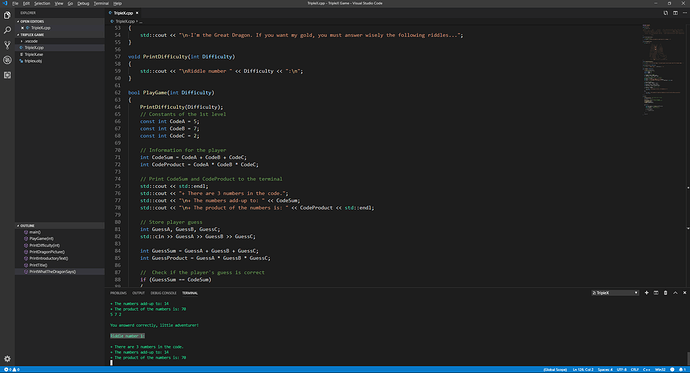690x373 pixels.
Task: Click the TripleX.exe file icon
Action: coord(21,54)
